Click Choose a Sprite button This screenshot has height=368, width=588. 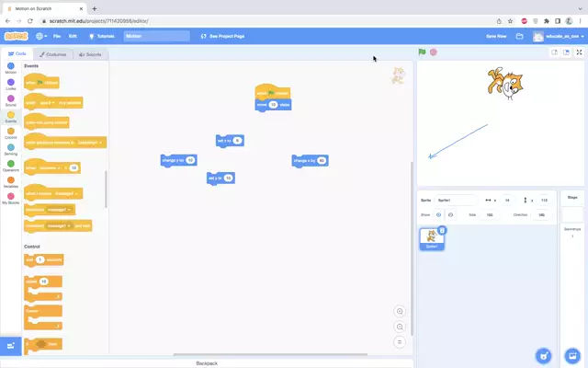click(543, 355)
